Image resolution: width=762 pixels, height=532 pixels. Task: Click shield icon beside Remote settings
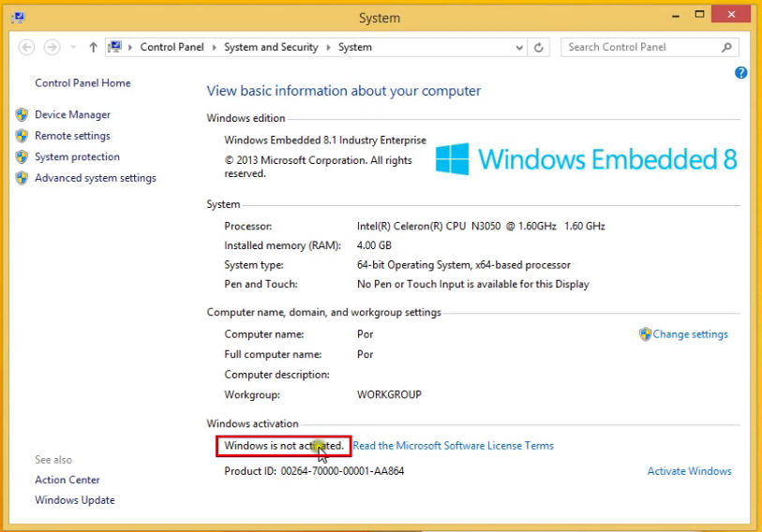(x=22, y=136)
